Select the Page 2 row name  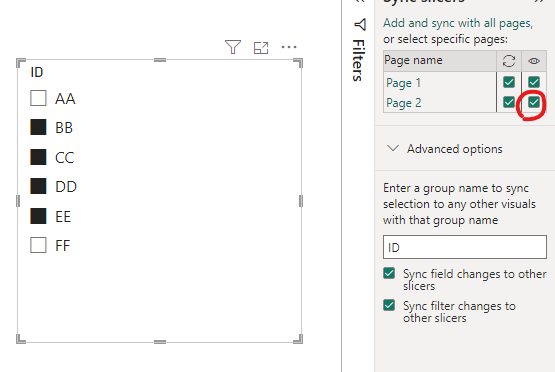(x=404, y=103)
